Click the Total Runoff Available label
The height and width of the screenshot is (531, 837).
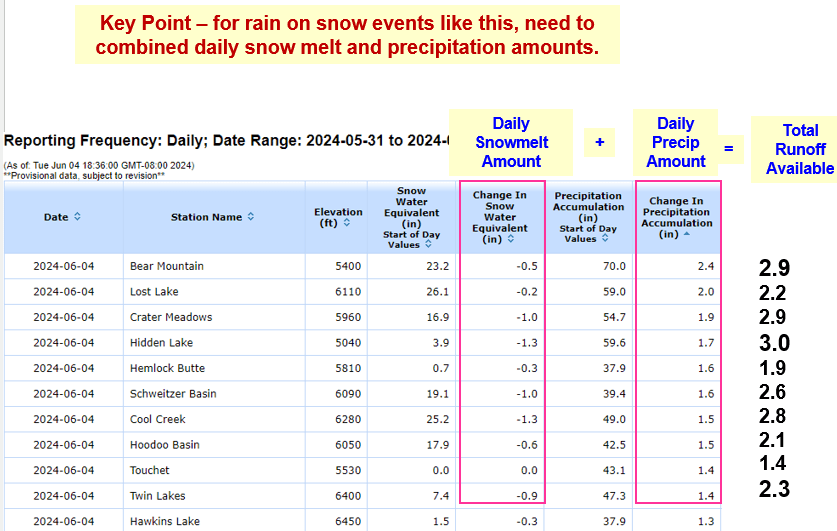(799, 149)
